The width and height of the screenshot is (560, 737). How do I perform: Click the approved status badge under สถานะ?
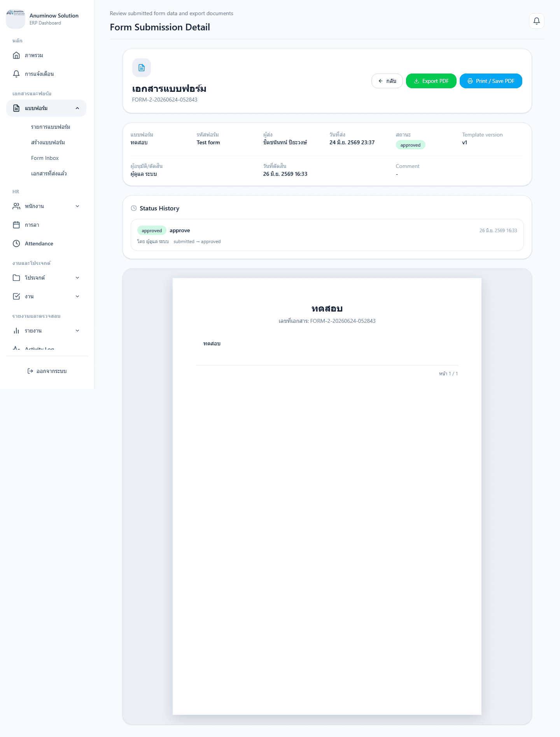pos(410,145)
